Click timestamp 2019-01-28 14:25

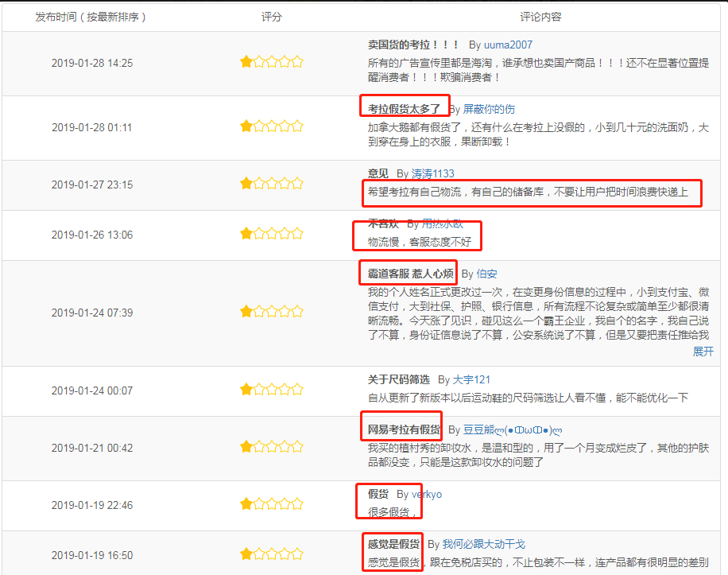[x=92, y=63]
